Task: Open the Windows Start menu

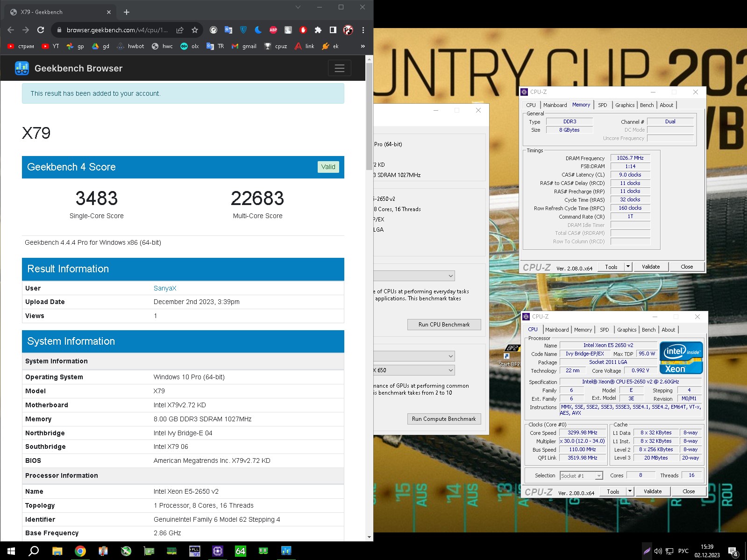Action: click(x=11, y=551)
